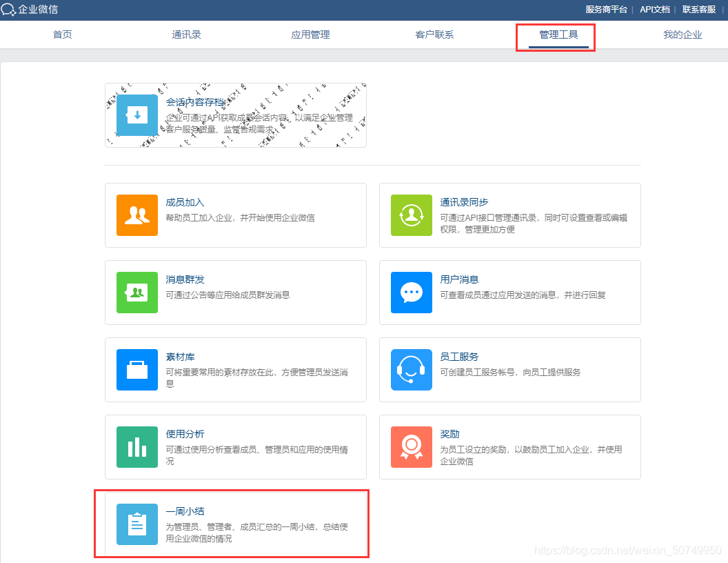Open the 服务商平台 link
This screenshot has height=563, width=728.
tap(606, 9)
